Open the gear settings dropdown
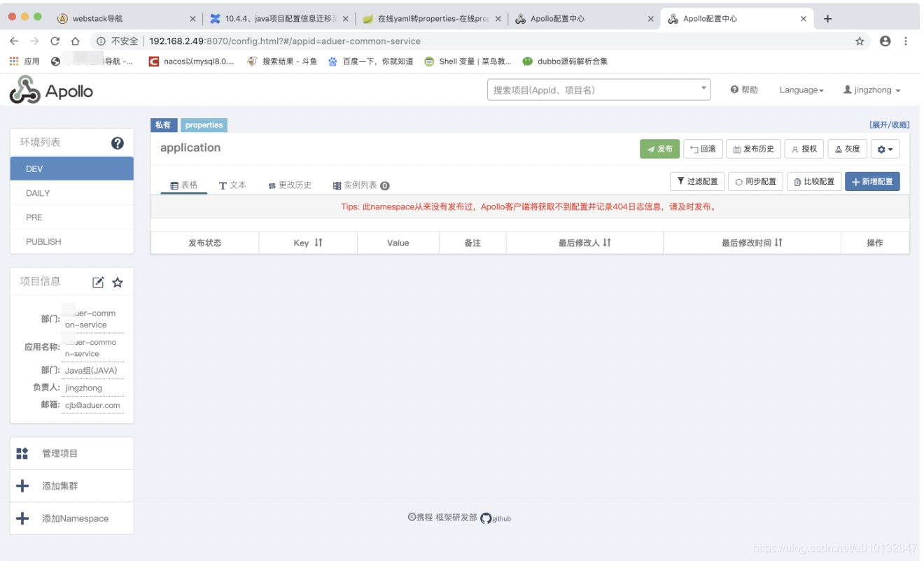 point(885,148)
